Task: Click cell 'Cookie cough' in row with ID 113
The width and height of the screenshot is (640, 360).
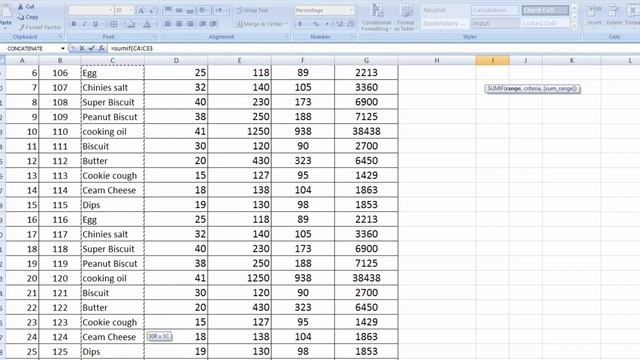Action: [x=113, y=176]
